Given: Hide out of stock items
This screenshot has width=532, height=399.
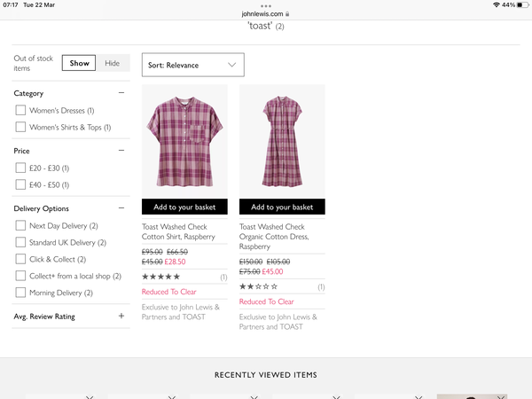Looking at the screenshot, I should click(x=113, y=63).
